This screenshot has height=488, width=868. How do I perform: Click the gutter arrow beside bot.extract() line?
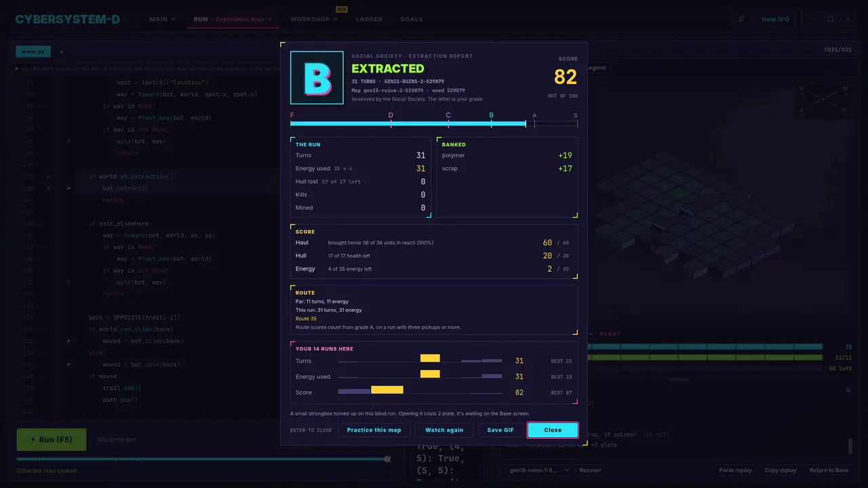click(69, 188)
